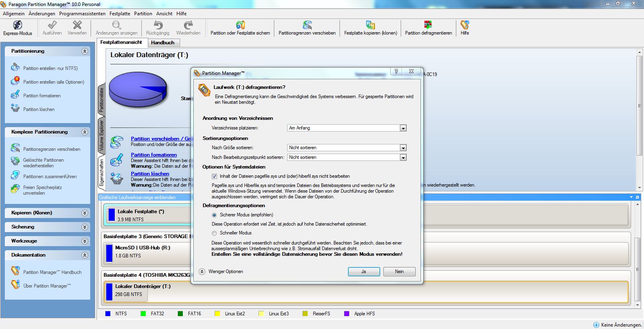Click the Wiederholen redo icon
The width and height of the screenshot is (644, 329).
188,25
